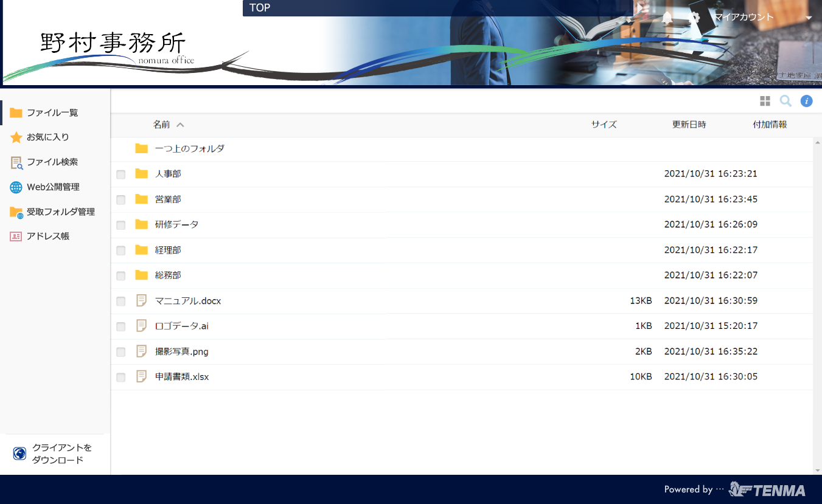Check the 撮影写真.png checkbox
Image resolution: width=822 pixels, height=504 pixels.
(121, 352)
